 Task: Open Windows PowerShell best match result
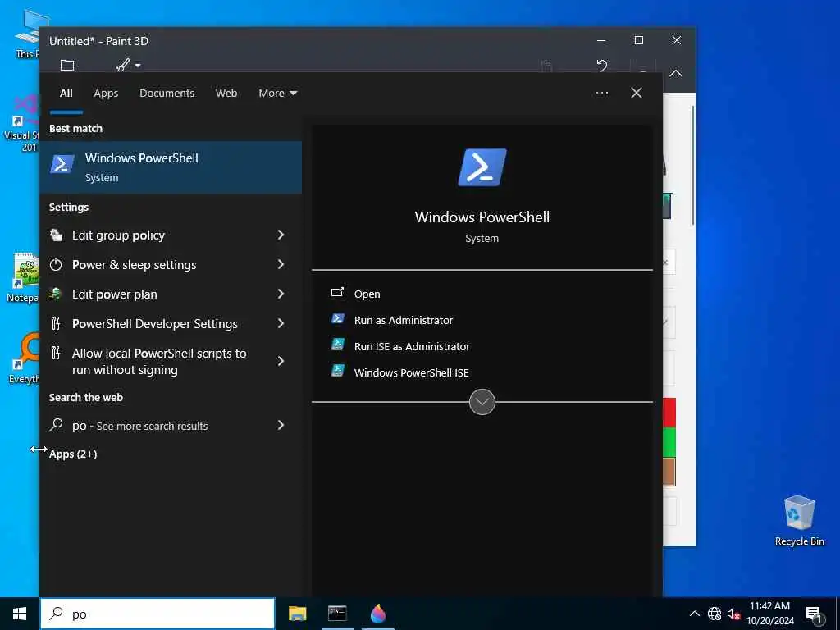click(171, 167)
